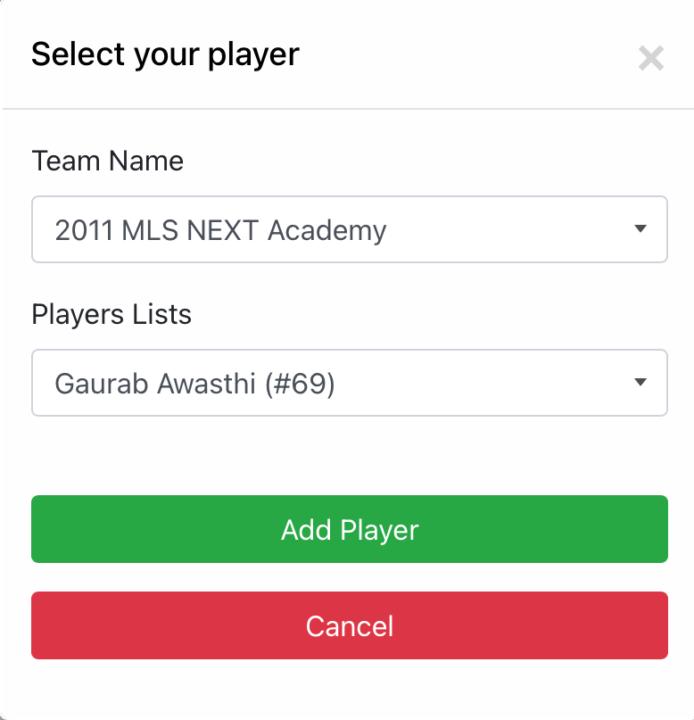Close the Select your player dialog
Viewport: 694px width, 720px height.
tap(651, 58)
